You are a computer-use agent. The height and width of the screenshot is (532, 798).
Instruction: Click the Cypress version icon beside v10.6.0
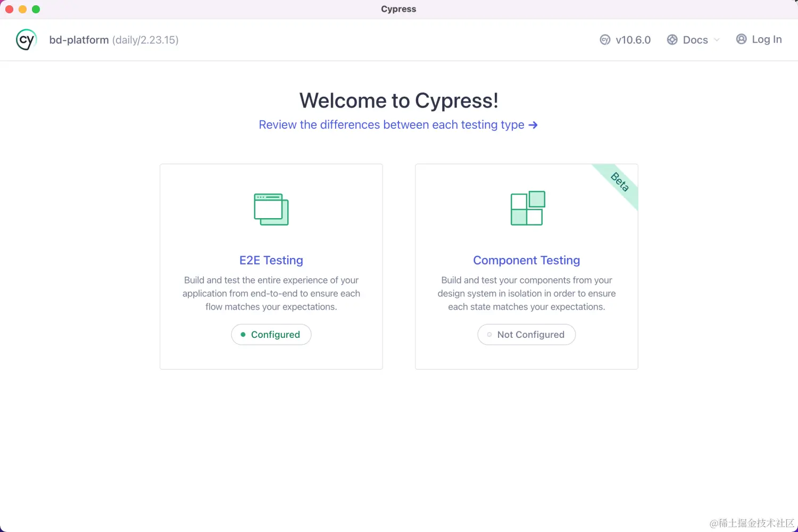pyautogui.click(x=605, y=40)
